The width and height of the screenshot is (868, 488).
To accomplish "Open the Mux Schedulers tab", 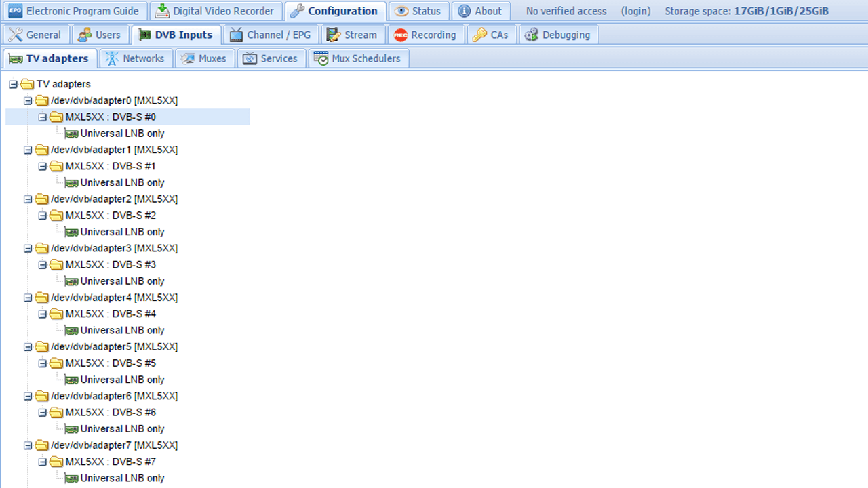I will pos(358,58).
